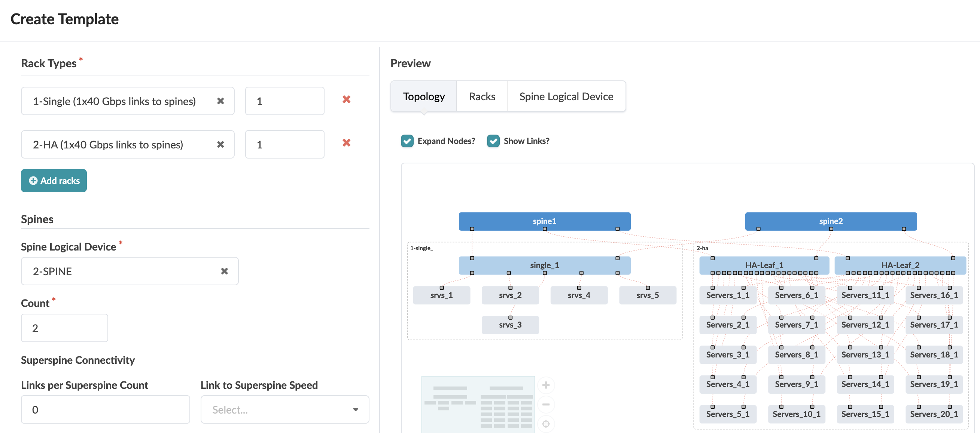Click the spine Count input field
Viewport: 980px width, 433px height.
pyautogui.click(x=64, y=328)
